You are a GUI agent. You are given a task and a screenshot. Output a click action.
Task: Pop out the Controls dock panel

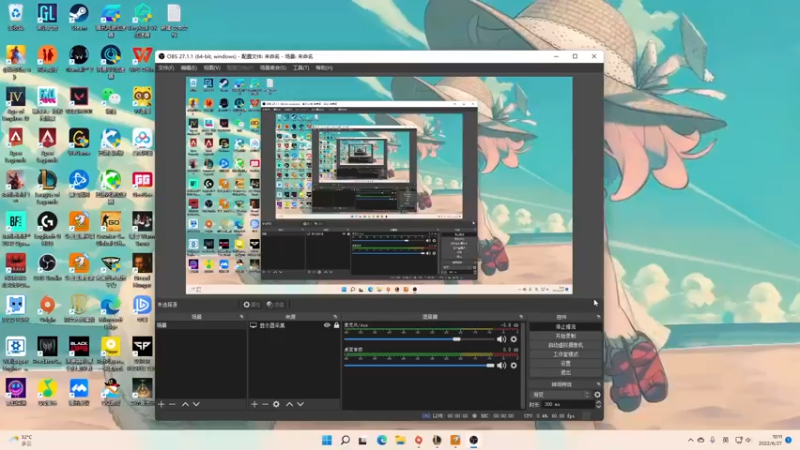598,317
